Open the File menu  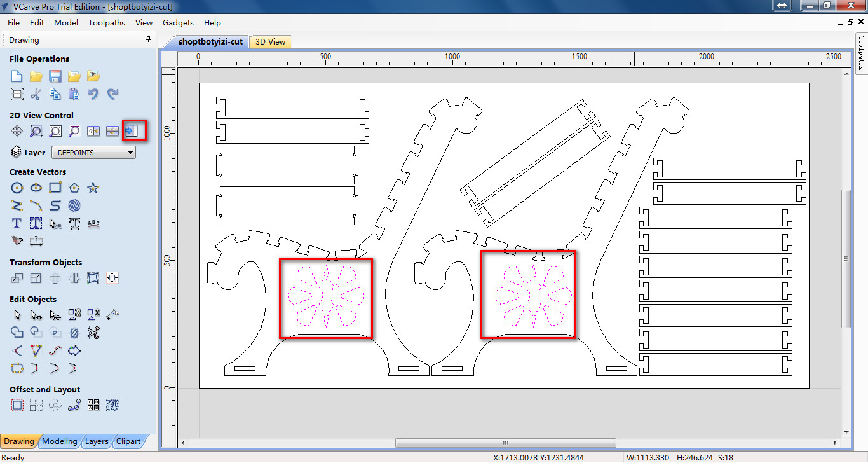click(13, 22)
